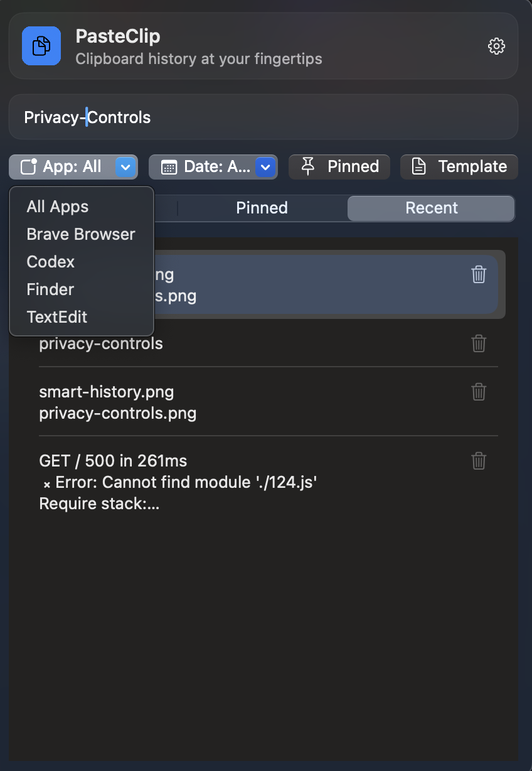The width and height of the screenshot is (532, 771).
Task: Click the trash icon on the highlighted clipboard entry
Action: pos(479,274)
